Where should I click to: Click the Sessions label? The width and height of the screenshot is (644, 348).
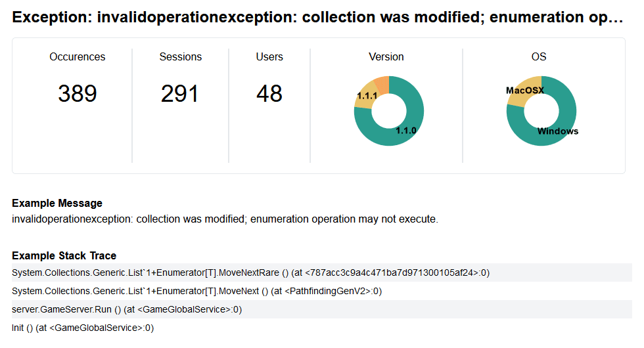point(180,57)
